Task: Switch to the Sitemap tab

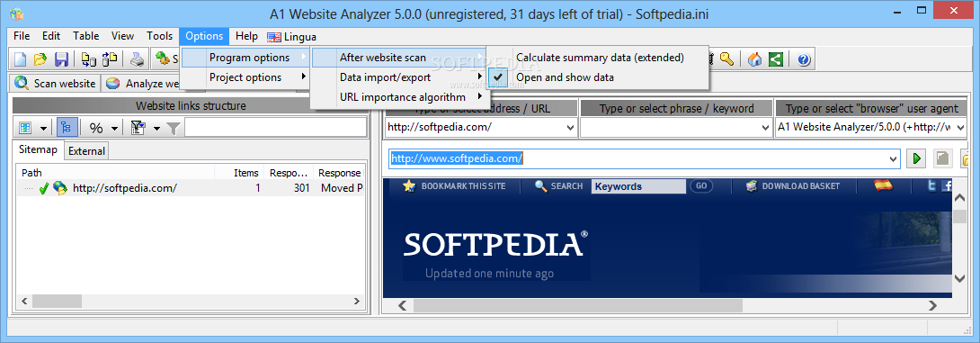Action: (38, 149)
